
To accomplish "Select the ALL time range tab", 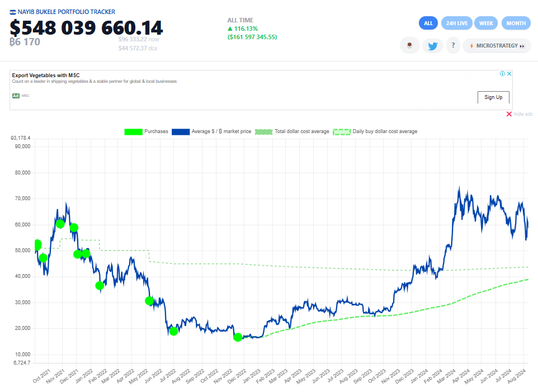I will click(x=428, y=23).
